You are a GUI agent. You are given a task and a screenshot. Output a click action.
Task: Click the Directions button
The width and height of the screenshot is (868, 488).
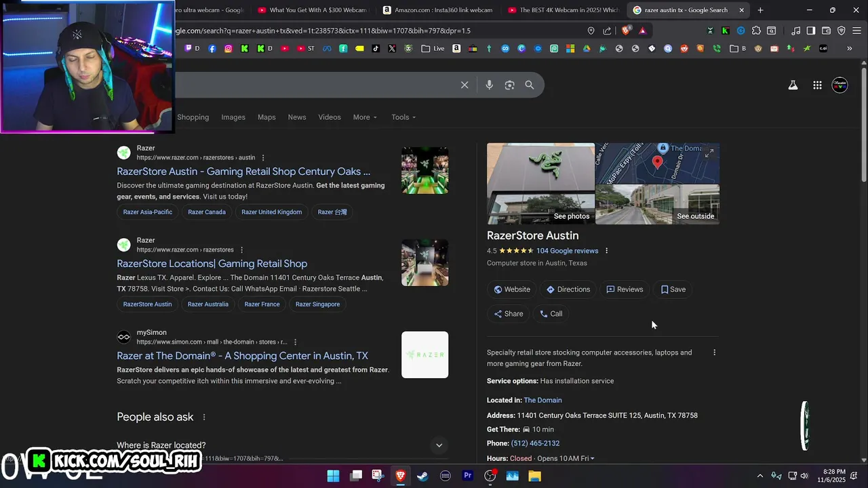tap(568, 289)
